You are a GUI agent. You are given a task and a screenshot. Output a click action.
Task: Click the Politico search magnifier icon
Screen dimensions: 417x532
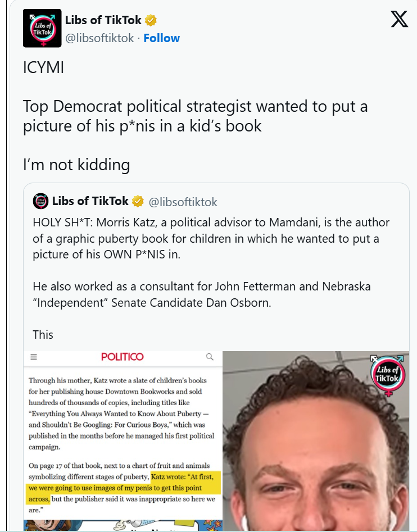(210, 357)
